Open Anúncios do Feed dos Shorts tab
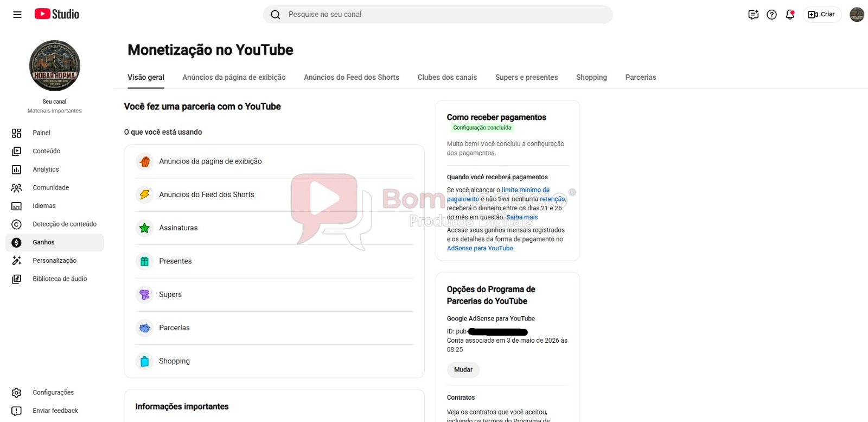 point(352,78)
